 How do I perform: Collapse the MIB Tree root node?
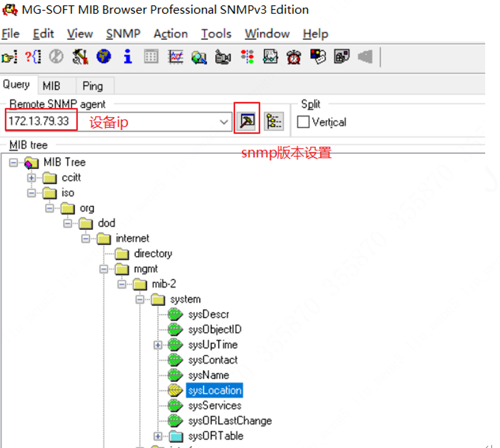click(13, 163)
